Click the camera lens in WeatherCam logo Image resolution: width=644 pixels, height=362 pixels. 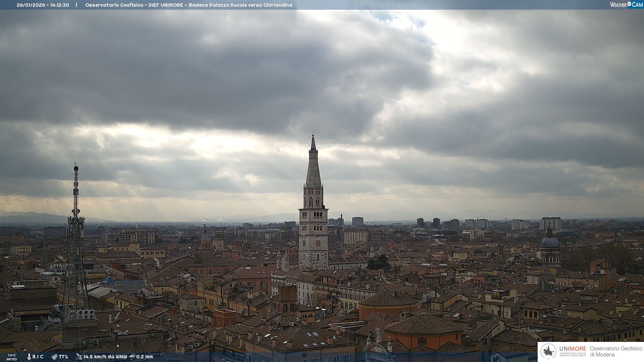pyautogui.click(x=629, y=4)
